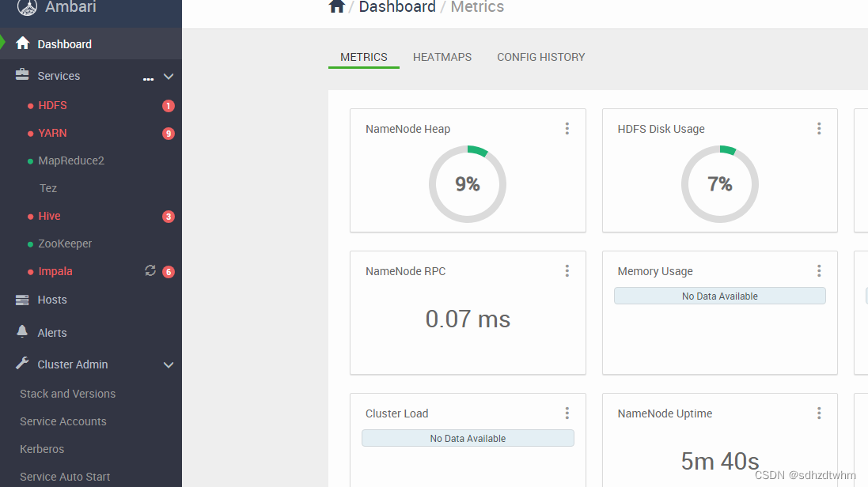Go to the Alerts page
Screen dimensions: 868x487
[52, 333]
